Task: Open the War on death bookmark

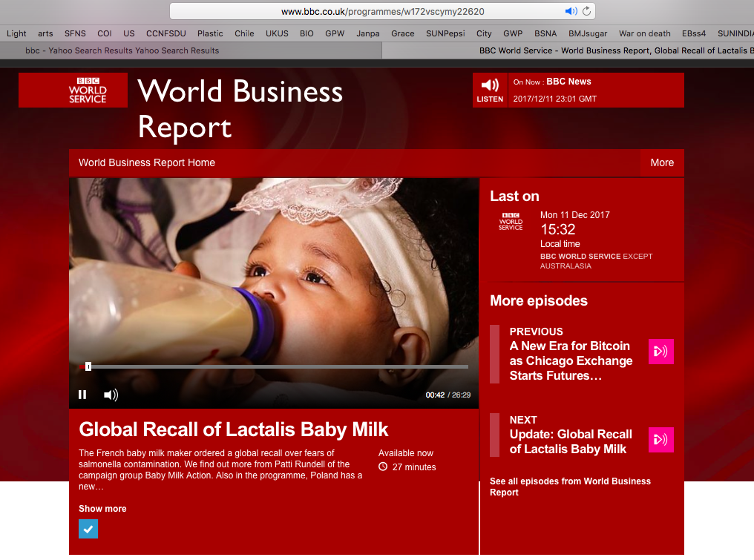Action: coord(644,33)
